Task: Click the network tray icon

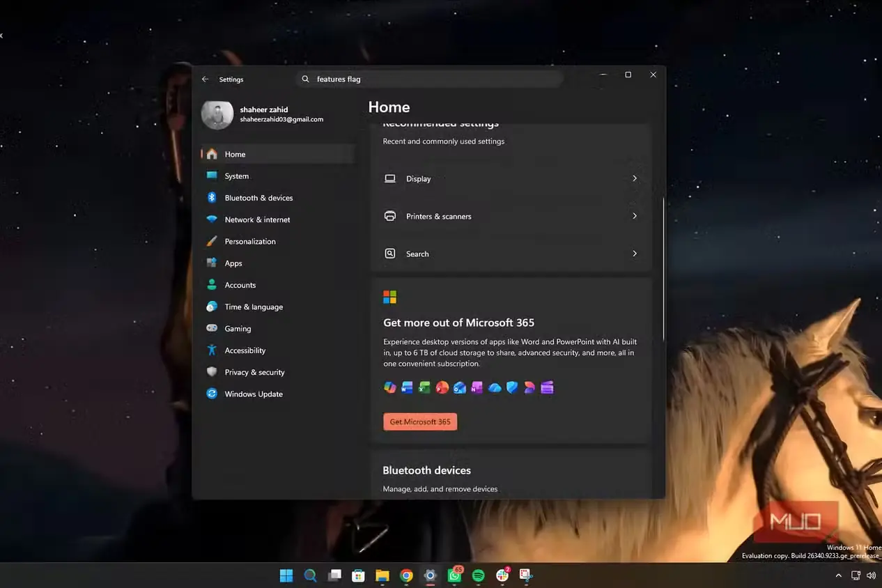Action: click(x=856, y=575)
